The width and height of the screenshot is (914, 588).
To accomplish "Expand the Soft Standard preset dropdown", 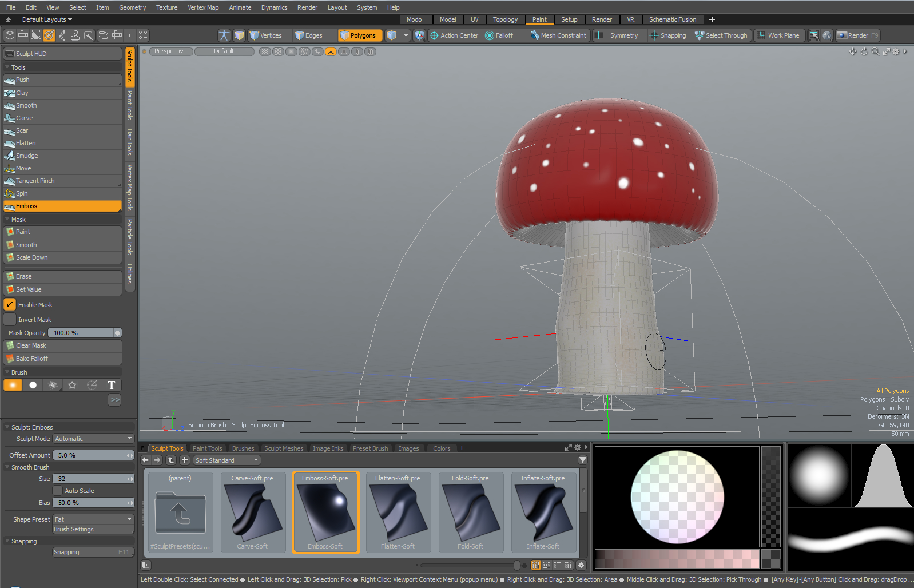I will click(x=226, y=460).
